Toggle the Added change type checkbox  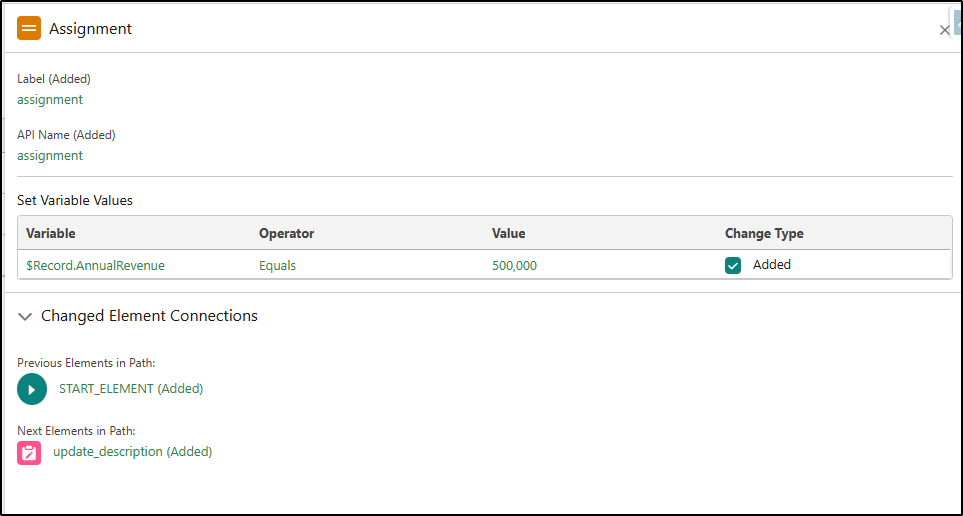tap(733, 266)
